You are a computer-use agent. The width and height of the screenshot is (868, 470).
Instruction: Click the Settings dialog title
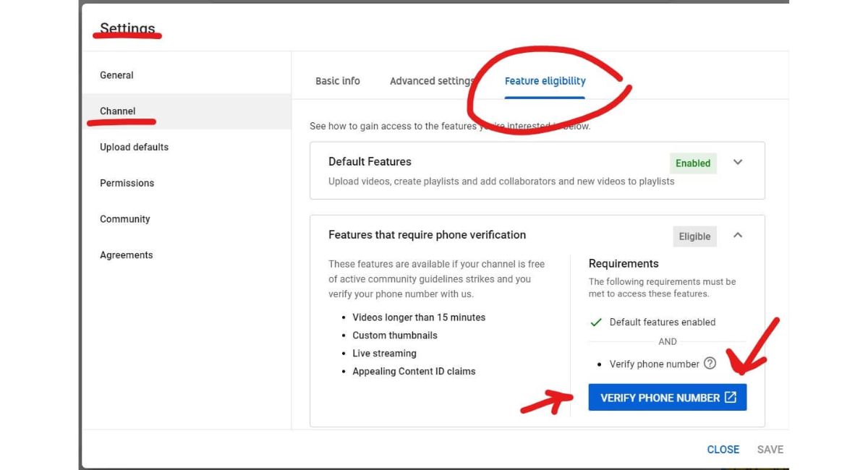pyautogui.click(x=127, y=29)
